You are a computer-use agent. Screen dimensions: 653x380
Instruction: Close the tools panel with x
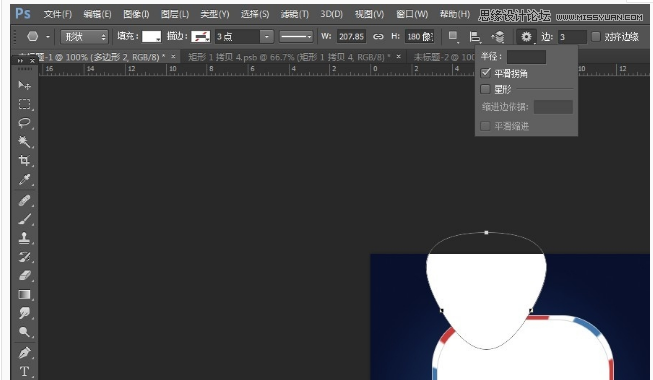[32, 61]
